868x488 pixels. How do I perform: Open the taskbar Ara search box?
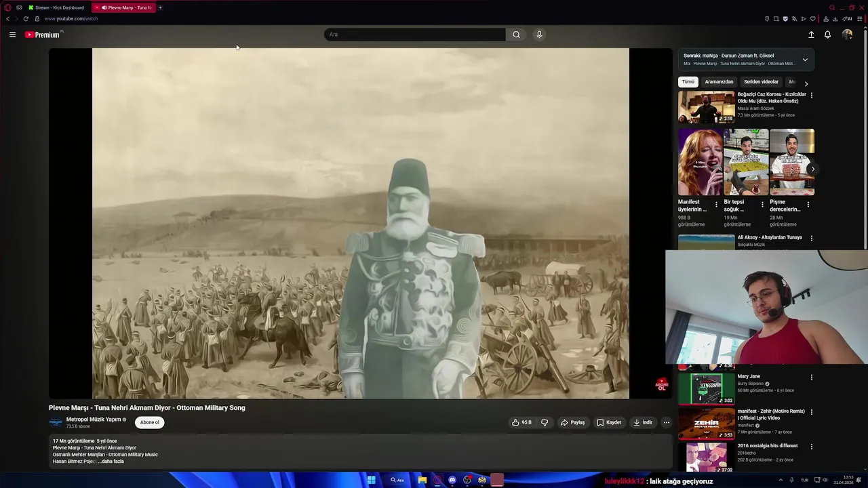(397, 480)
